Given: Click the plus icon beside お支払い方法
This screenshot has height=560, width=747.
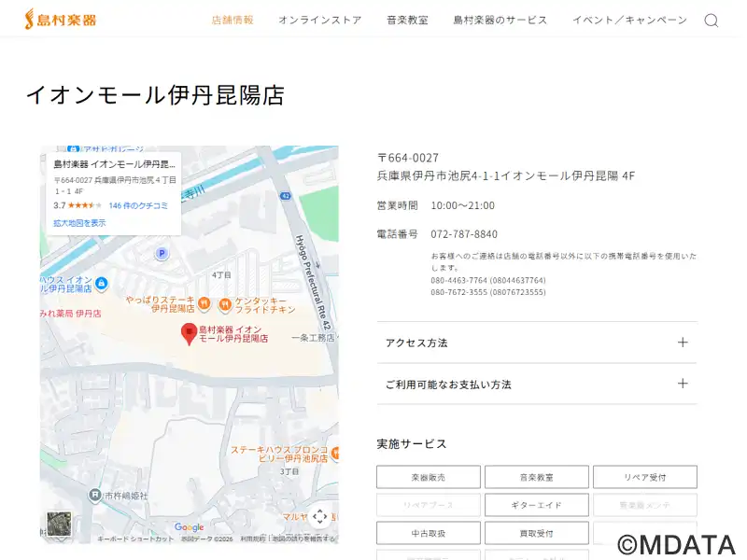Looking at the screenshot, I should point(683,384).
